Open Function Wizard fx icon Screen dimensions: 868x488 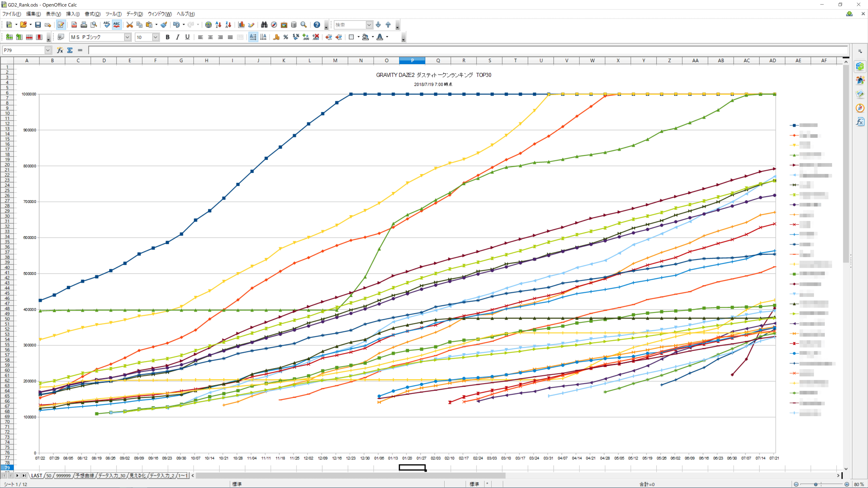60,50
